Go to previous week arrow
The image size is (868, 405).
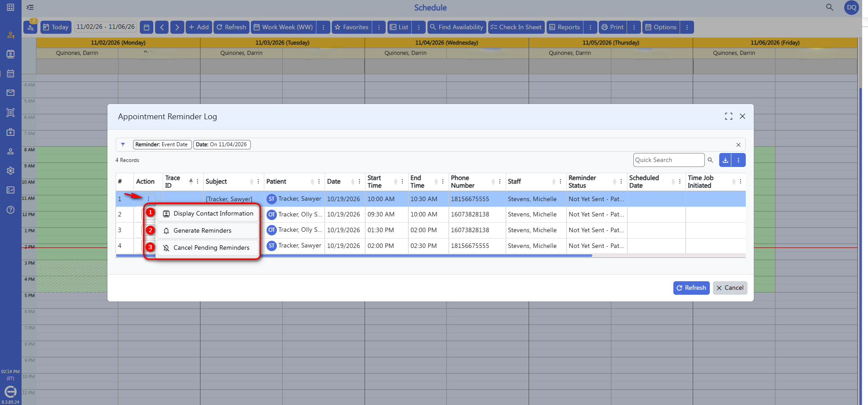[x=162, y=27]
